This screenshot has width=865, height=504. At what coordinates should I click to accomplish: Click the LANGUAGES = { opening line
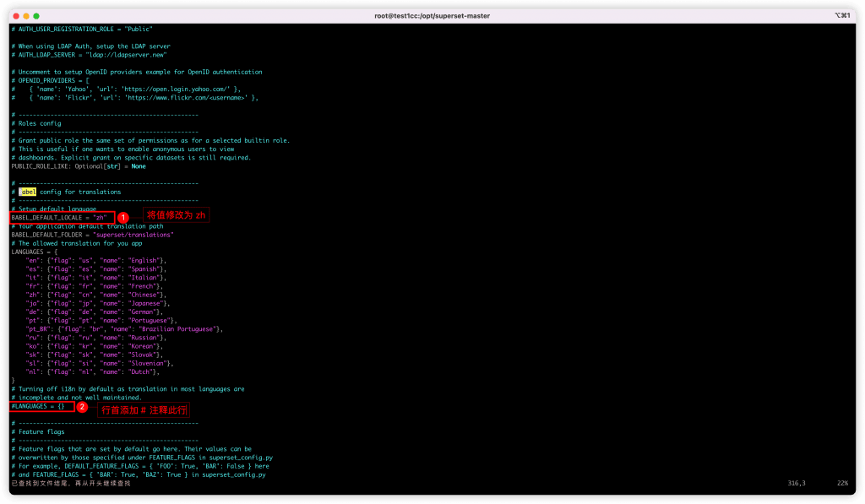[x=34, y=252]
